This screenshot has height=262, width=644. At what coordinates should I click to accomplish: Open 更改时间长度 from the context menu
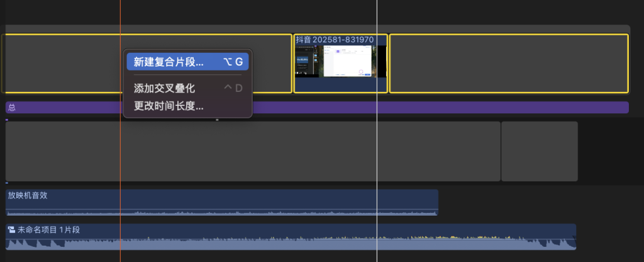(x=169, y=106)
